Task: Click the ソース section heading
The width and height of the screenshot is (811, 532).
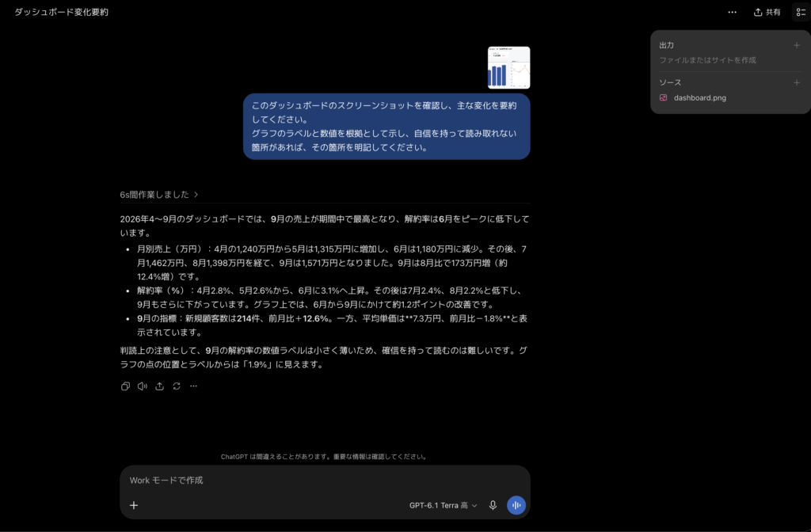Action: tap(670, 82)
